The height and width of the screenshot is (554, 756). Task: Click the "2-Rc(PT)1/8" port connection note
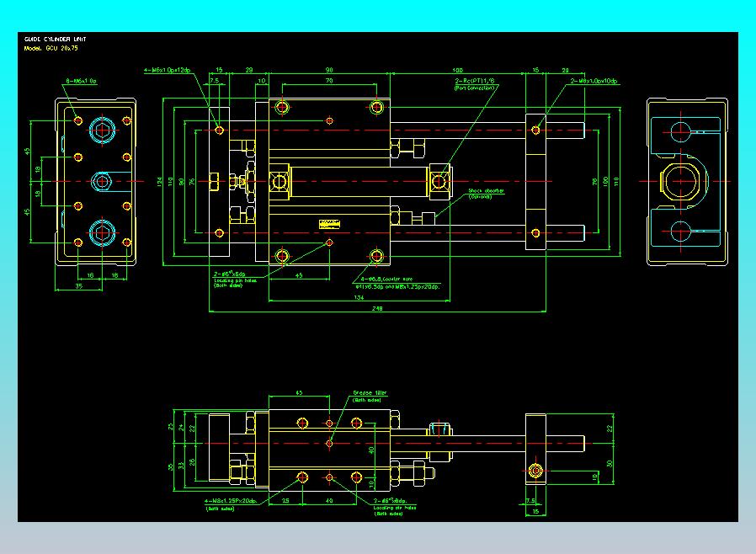point(475,81)
